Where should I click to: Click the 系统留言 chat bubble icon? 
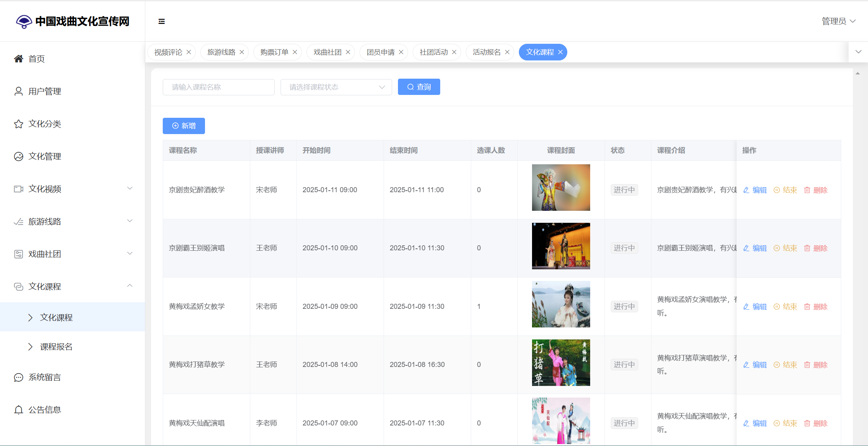[19, 377]
